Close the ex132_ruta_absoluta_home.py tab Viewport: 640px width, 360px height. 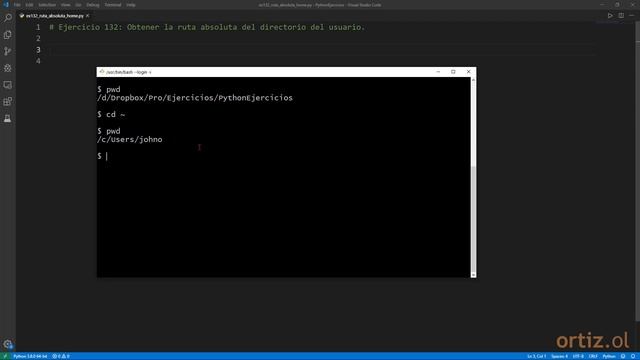(87, 16)
